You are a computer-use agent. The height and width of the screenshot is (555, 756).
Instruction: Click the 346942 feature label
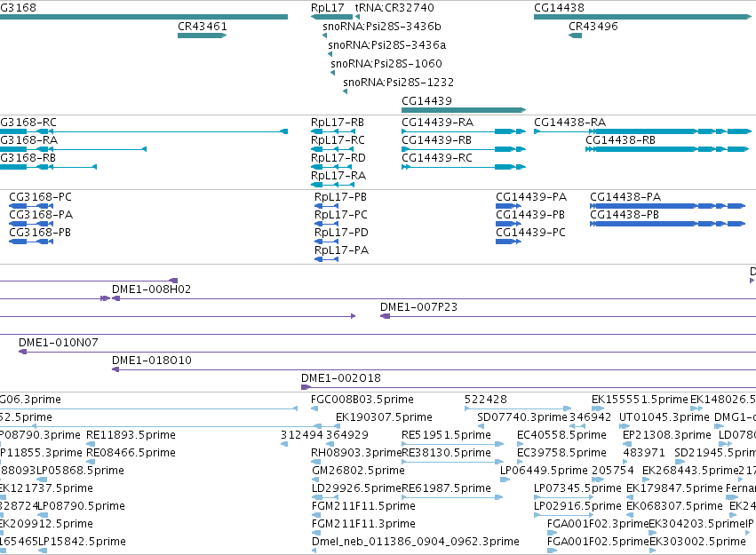(590, 417)
